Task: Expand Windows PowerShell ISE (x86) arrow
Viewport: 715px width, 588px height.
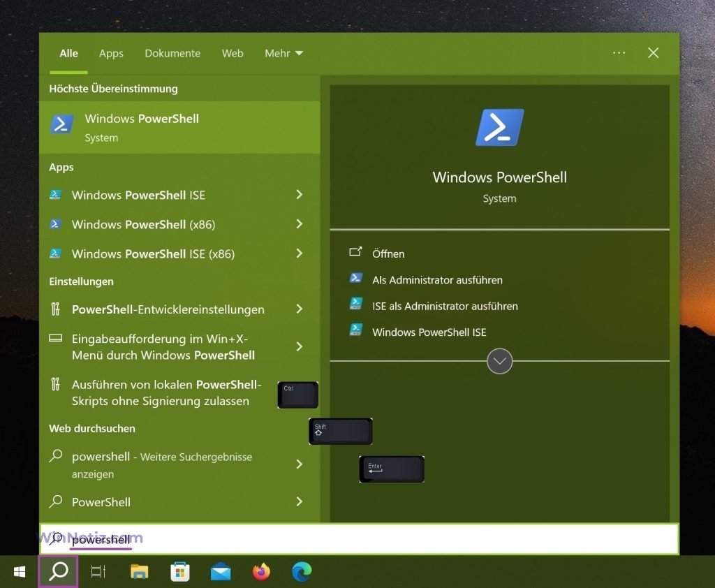Action: tap(299, 253)
